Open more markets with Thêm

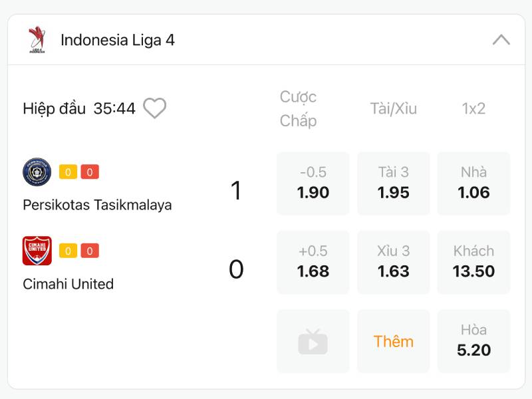point(393,341)
